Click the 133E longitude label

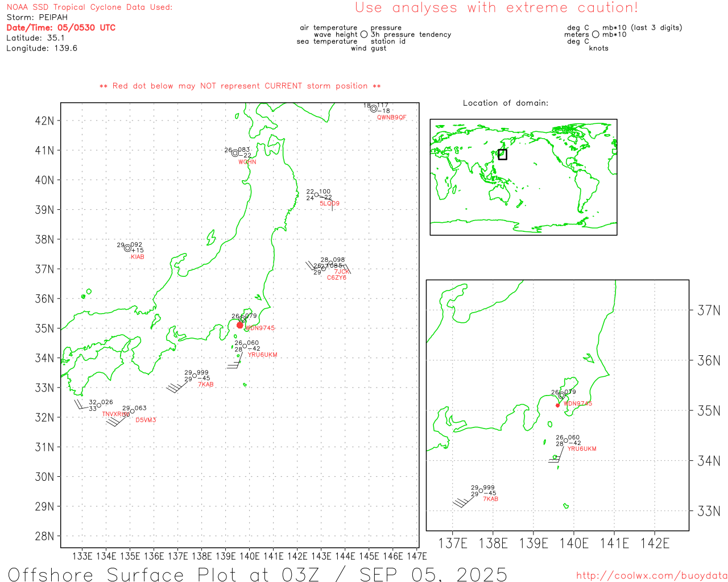[82, 556]
